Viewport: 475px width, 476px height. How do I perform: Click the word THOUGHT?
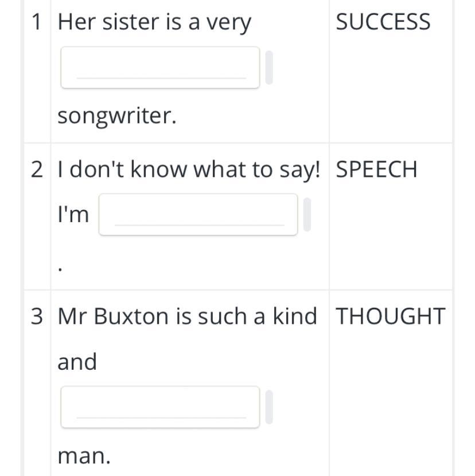tap(390, 316)
